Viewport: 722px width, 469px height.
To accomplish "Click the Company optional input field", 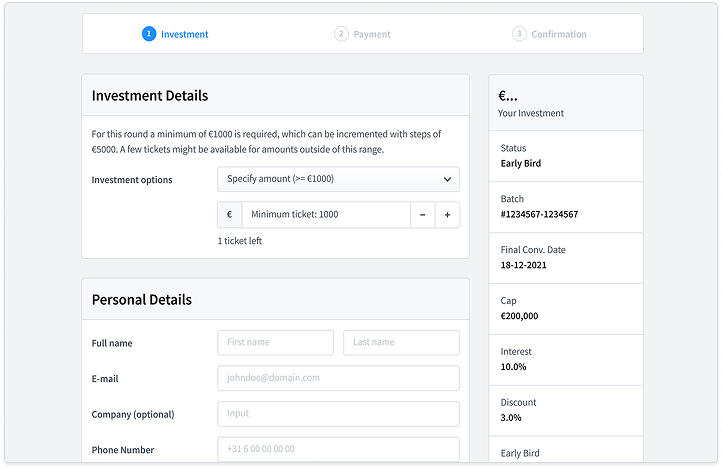I will [338, 413].
